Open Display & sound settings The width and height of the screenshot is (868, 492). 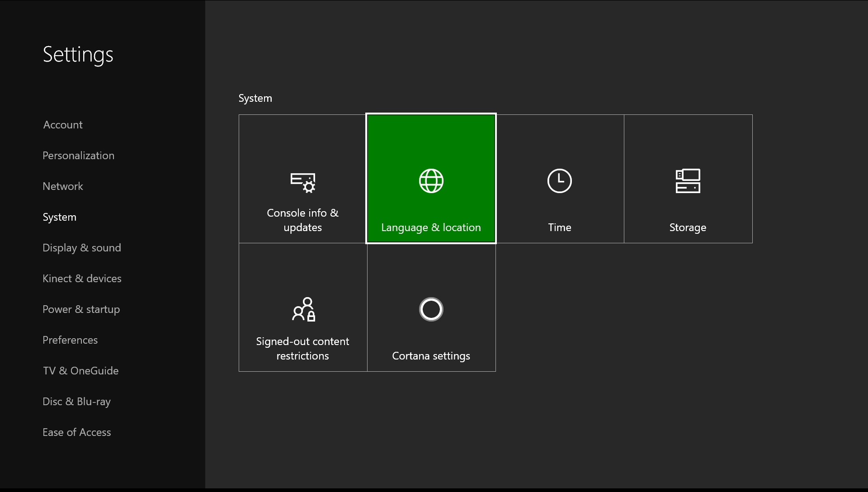coord(82,247)
